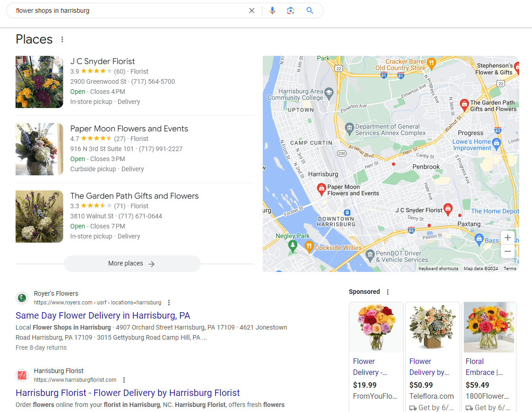The height and width of the screenshot is (412, 532).
Task: Select the Paper Moon Flowers map pin
Action: coord(321,189)
